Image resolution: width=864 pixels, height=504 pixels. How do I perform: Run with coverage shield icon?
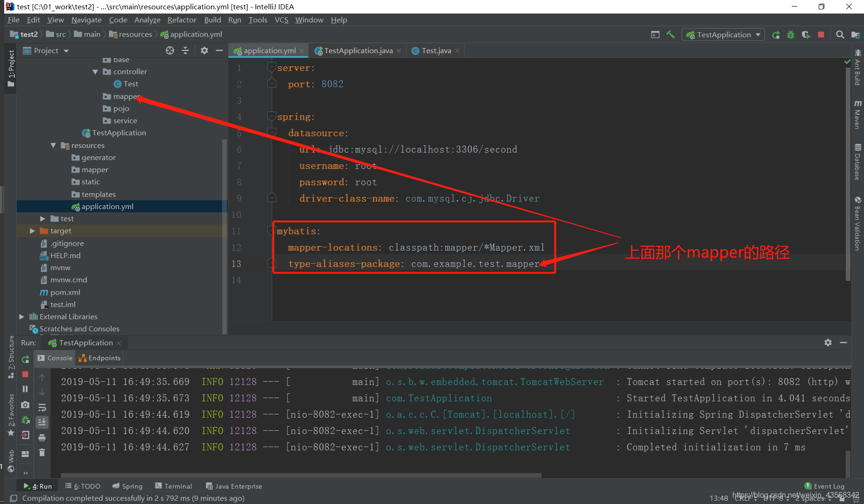pos(806,35)
